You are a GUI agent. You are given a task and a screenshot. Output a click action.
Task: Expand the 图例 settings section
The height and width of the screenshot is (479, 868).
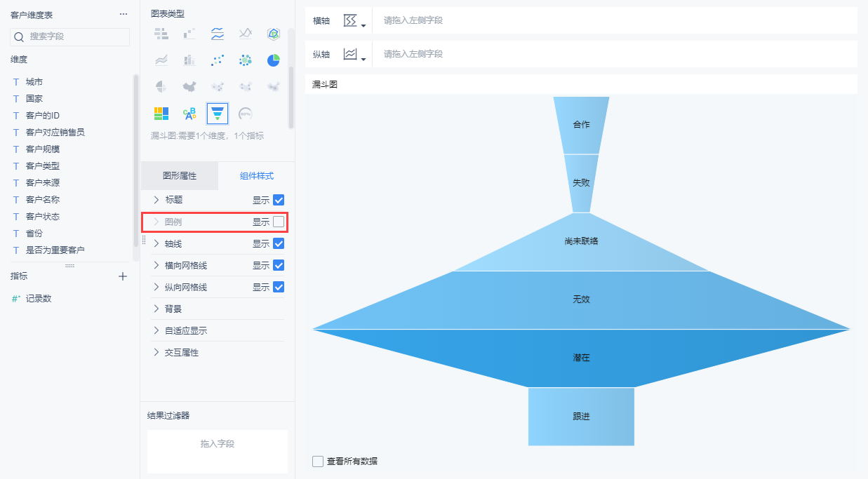pos(156,222)
